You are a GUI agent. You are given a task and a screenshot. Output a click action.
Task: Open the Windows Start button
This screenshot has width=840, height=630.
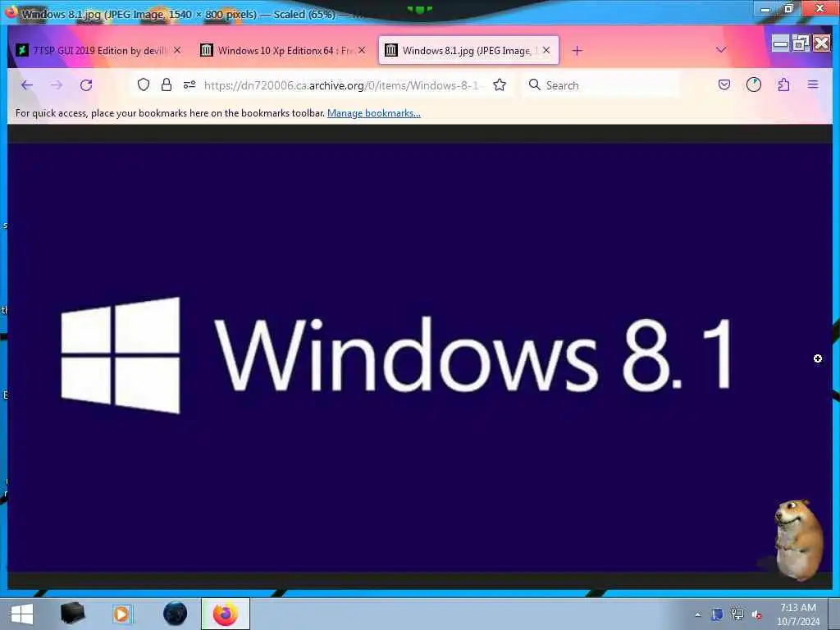(22, 614)
